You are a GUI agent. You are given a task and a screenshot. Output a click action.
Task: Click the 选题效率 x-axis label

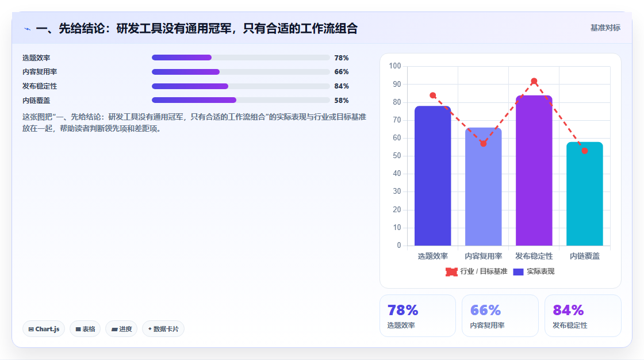click(433, 256)
